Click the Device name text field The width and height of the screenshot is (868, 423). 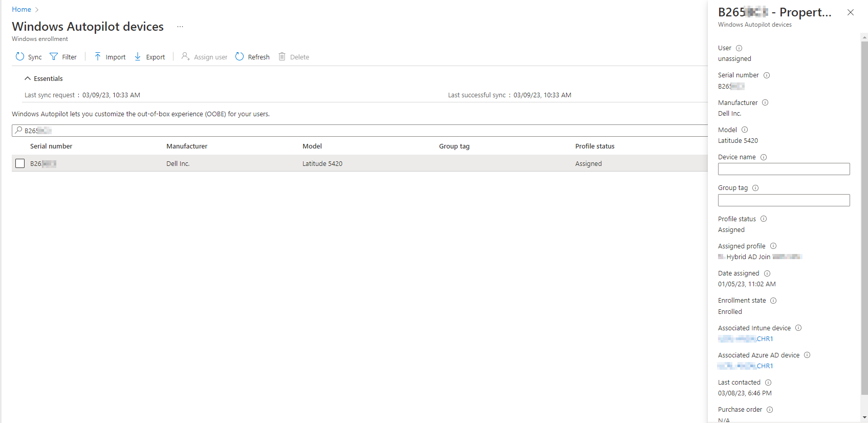coord(784,169)
